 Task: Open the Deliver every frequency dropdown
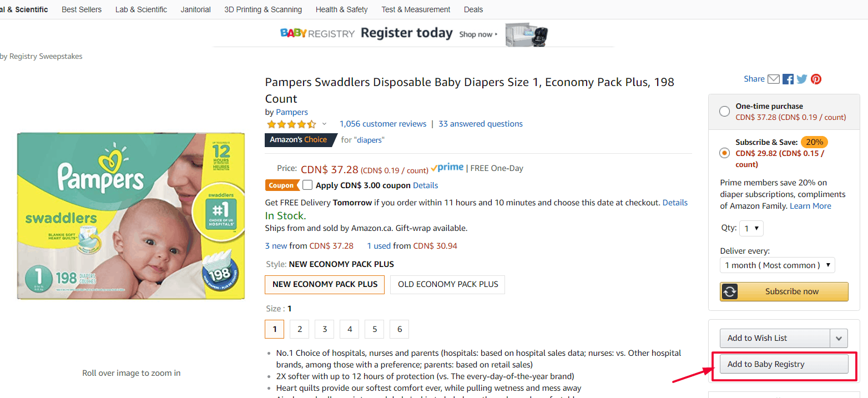(x=777, y=265)
